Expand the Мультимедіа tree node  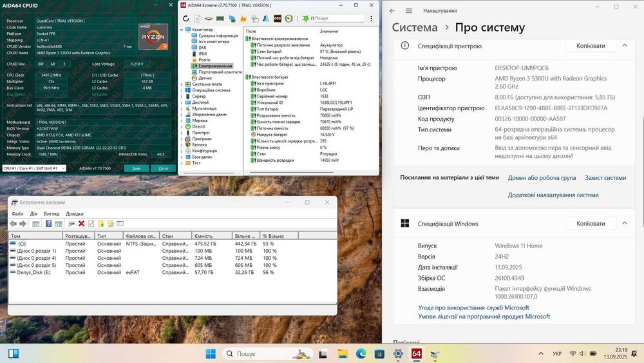pos(182,108)
